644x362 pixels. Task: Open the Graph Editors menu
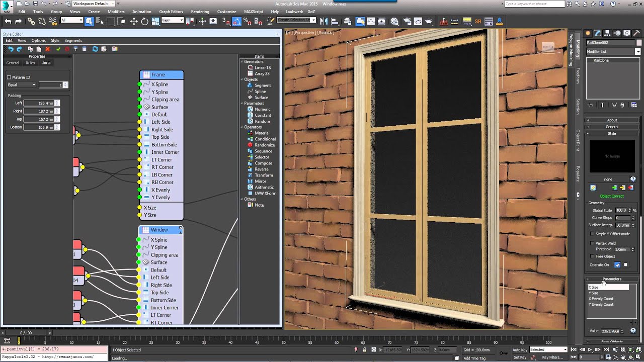coord(171,12)
